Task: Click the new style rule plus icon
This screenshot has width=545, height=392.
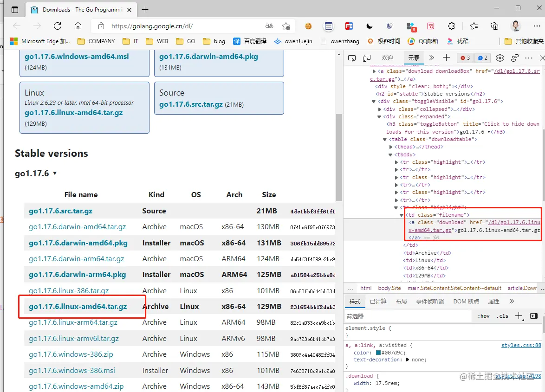Action: point(519,316)
